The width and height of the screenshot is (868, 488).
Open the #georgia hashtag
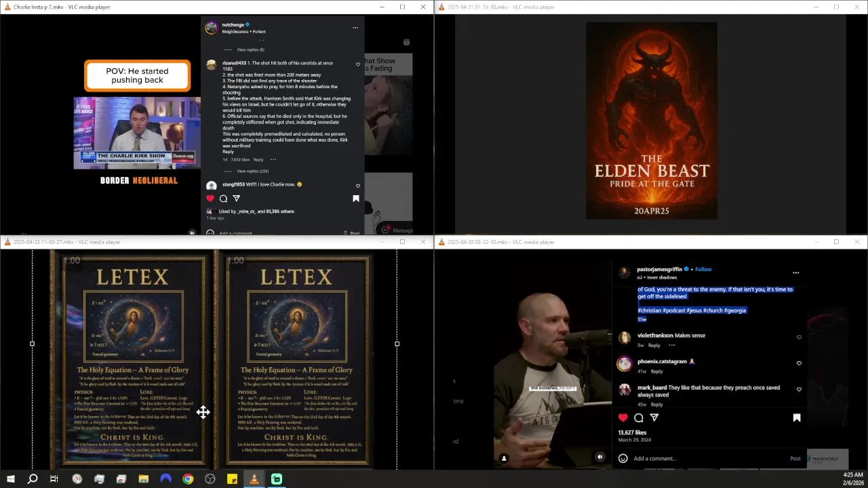click(x=735, y=310)
